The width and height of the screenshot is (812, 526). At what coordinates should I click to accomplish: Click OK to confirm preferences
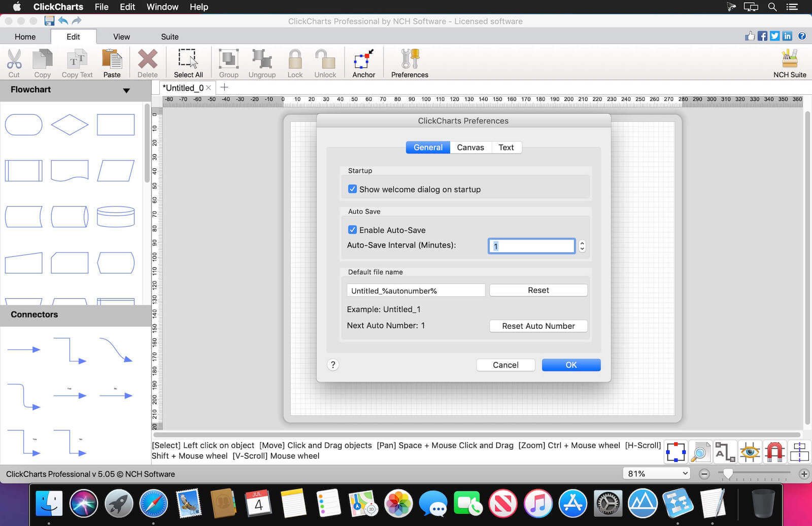coord(571,365)
